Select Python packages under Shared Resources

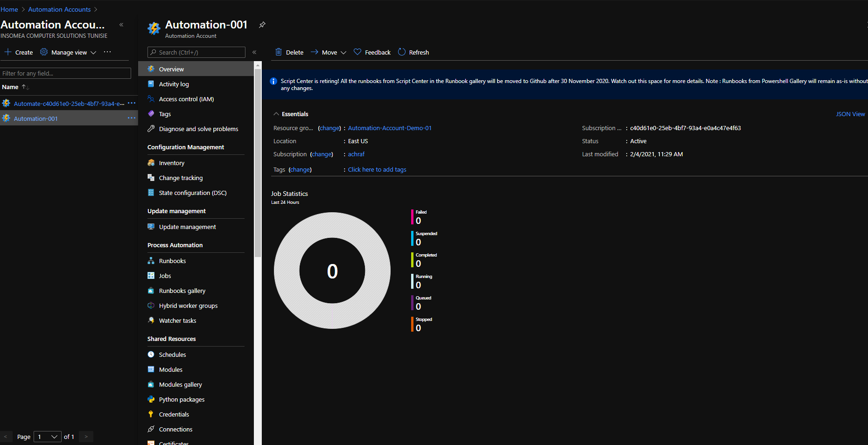(181, 399)
